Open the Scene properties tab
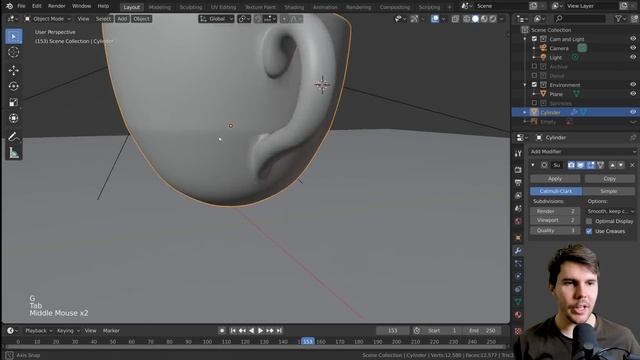 pos(518,209)
